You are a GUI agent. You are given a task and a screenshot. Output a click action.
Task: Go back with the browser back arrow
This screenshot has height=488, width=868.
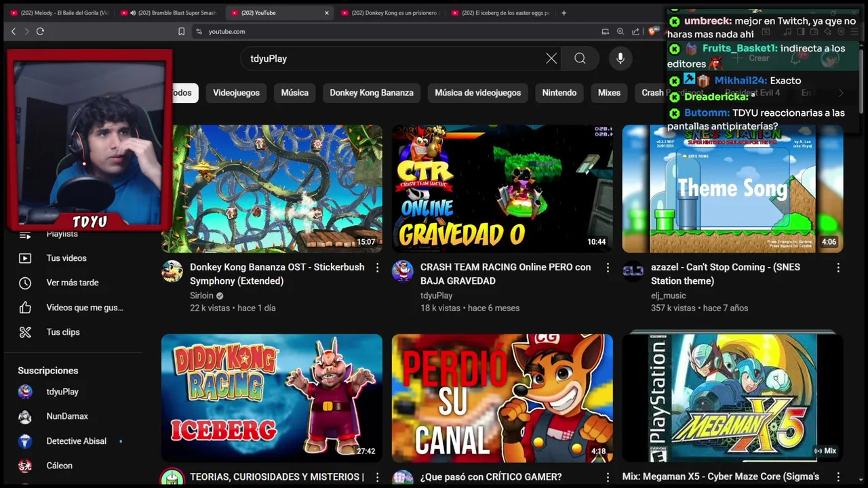(13, 31)
